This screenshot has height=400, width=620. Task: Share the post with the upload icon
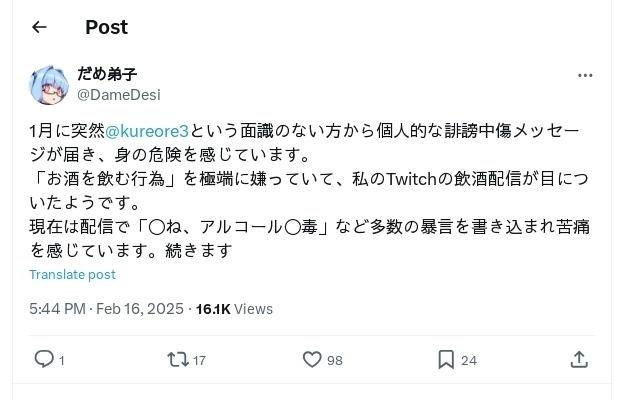[579, 359]
